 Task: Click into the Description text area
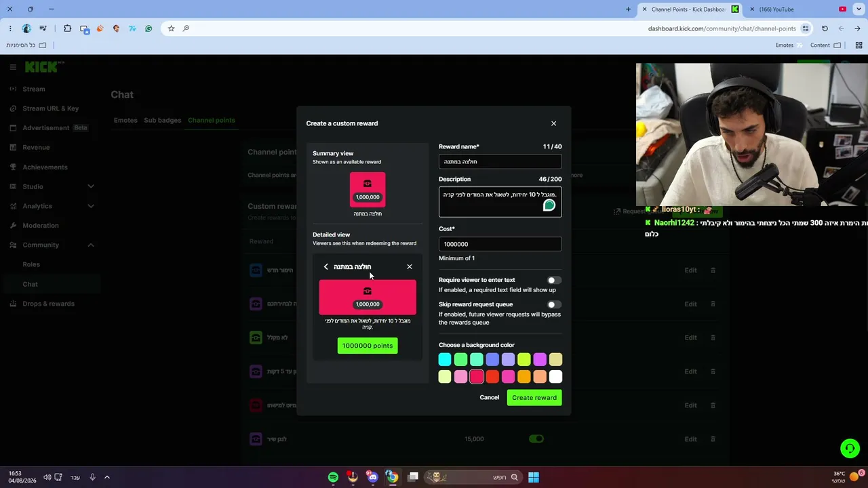point(500,202)
